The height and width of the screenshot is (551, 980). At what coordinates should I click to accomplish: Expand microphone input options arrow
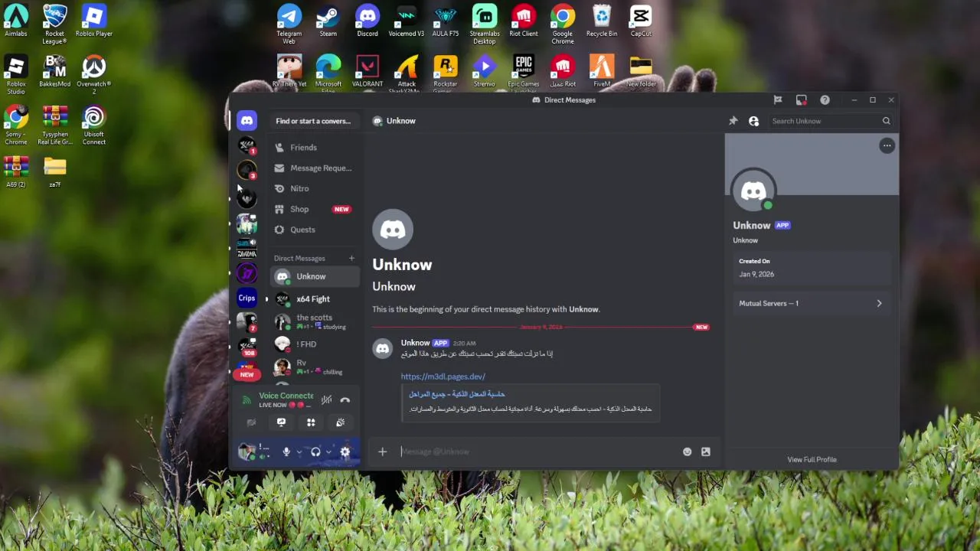click(299, 452)
